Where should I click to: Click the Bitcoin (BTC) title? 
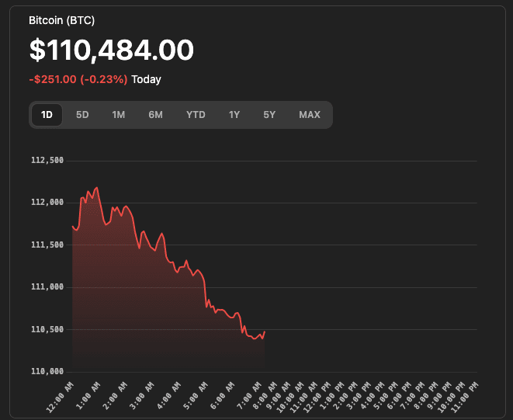62,20
